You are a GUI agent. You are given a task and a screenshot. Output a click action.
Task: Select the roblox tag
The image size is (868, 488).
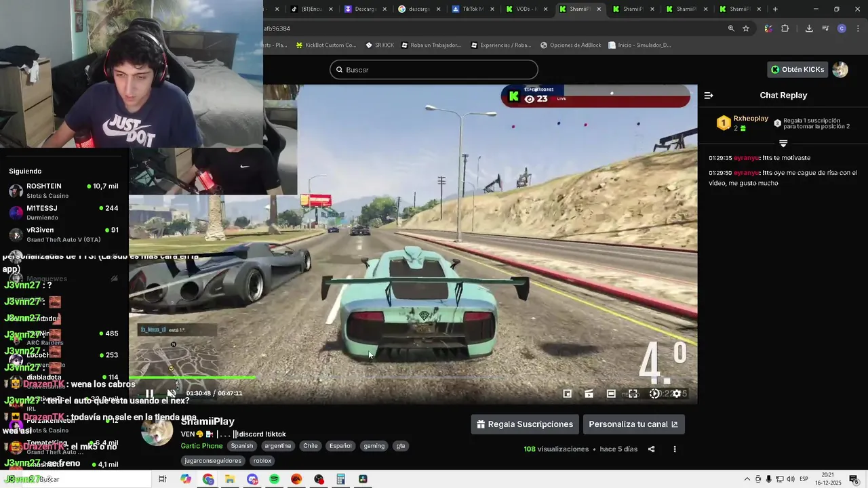tap(262, 461)
